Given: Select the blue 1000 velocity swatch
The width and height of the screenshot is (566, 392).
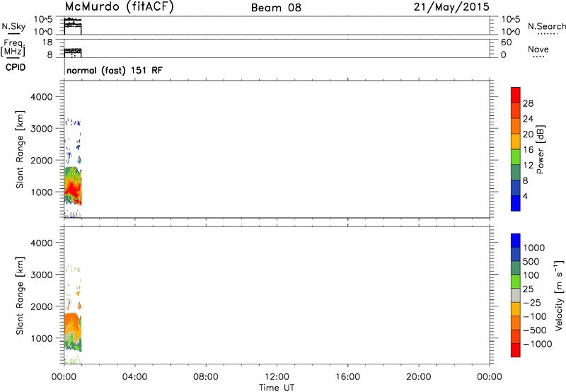Looking at the screenshot, I should coord(516,241).
